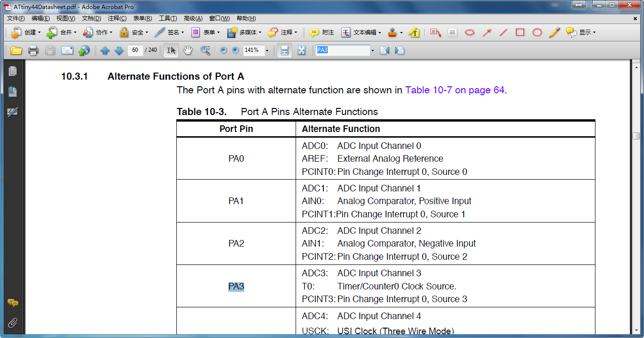Open the 视图(V) menu
Image resolution: width=644 pixels, height=338 pixels.
tap(66, 18)
